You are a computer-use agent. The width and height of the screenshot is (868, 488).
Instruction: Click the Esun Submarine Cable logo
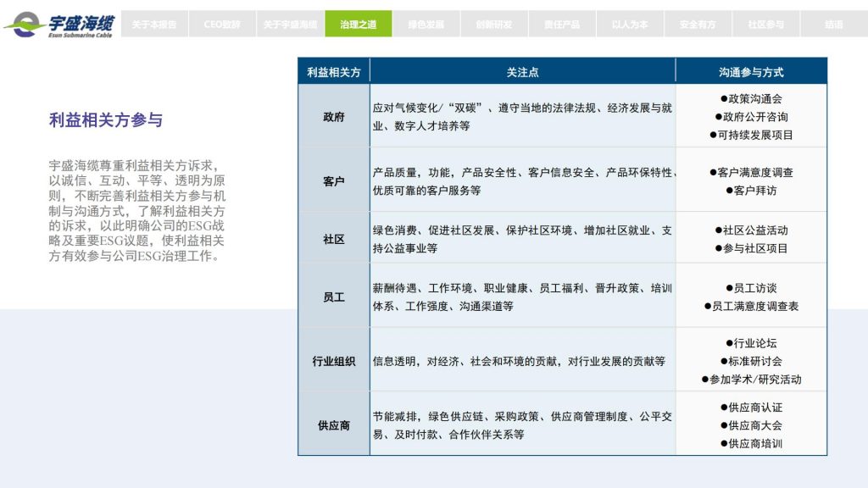click(59, 24)
